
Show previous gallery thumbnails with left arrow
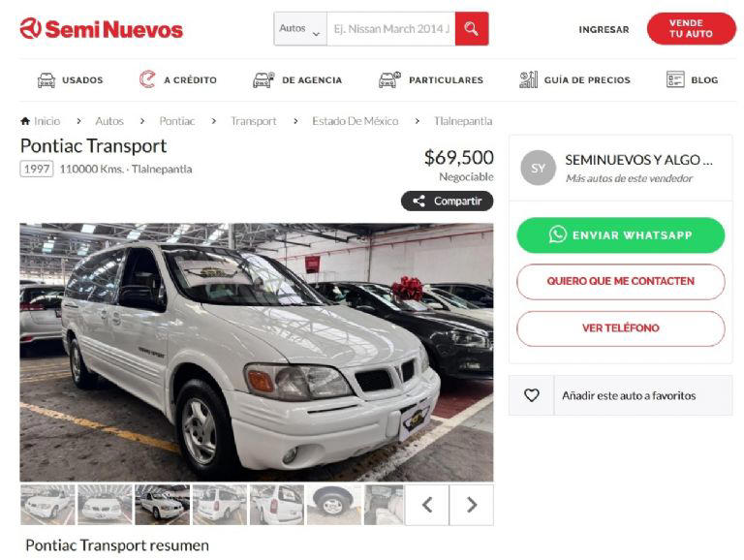(427, 505)
